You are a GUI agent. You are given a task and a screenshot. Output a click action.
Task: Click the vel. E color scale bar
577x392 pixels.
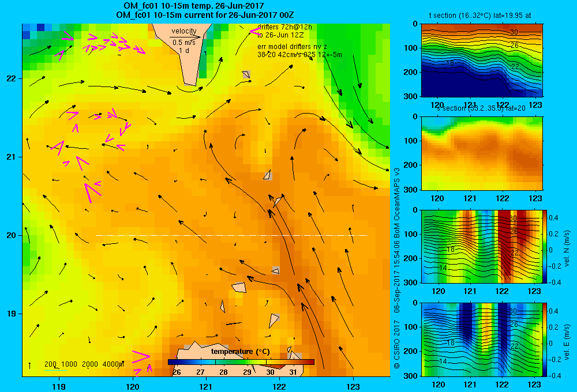(545, 340)
